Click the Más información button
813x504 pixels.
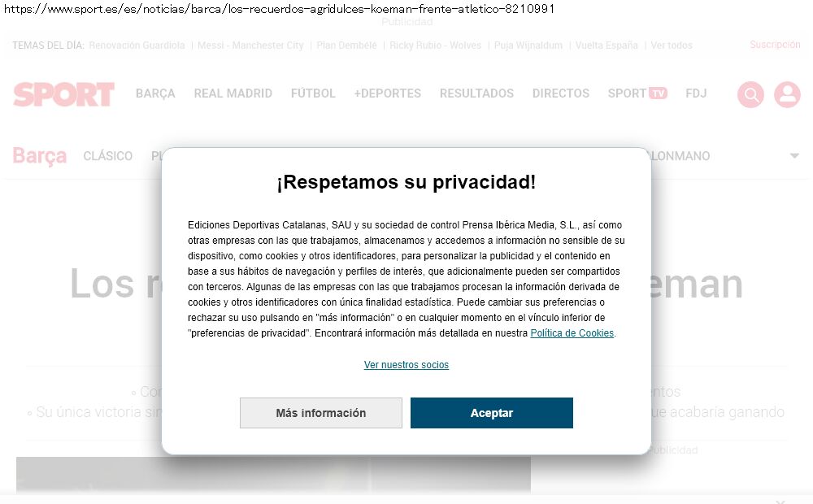tap(321, 413)
